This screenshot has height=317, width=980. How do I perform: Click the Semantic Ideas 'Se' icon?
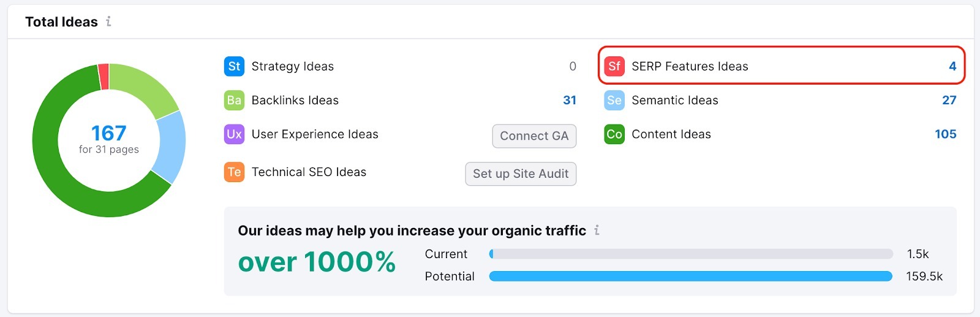pyautogui.click(x=614, y=100)
